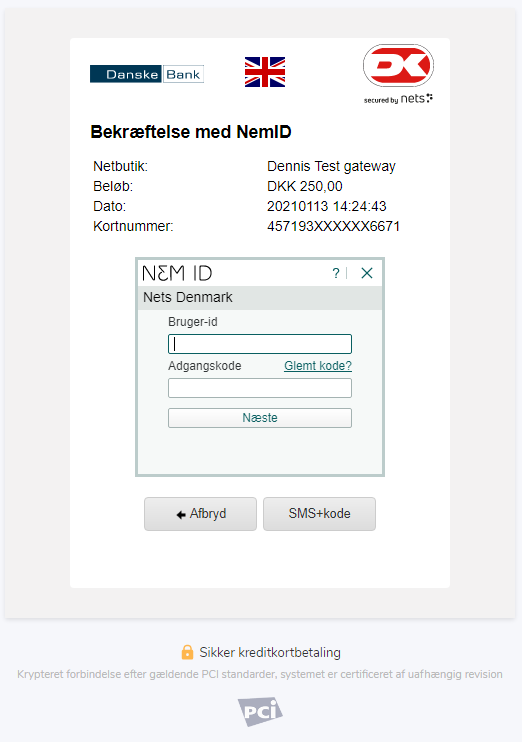Open the Glemt kode? link
This screenshot has height=742, width=522.
[318, 366]
